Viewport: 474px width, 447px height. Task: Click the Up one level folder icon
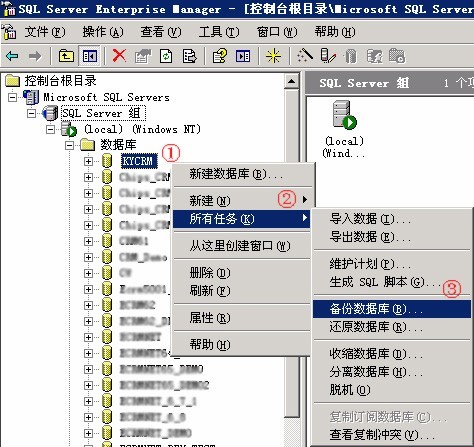coord(66,56)
